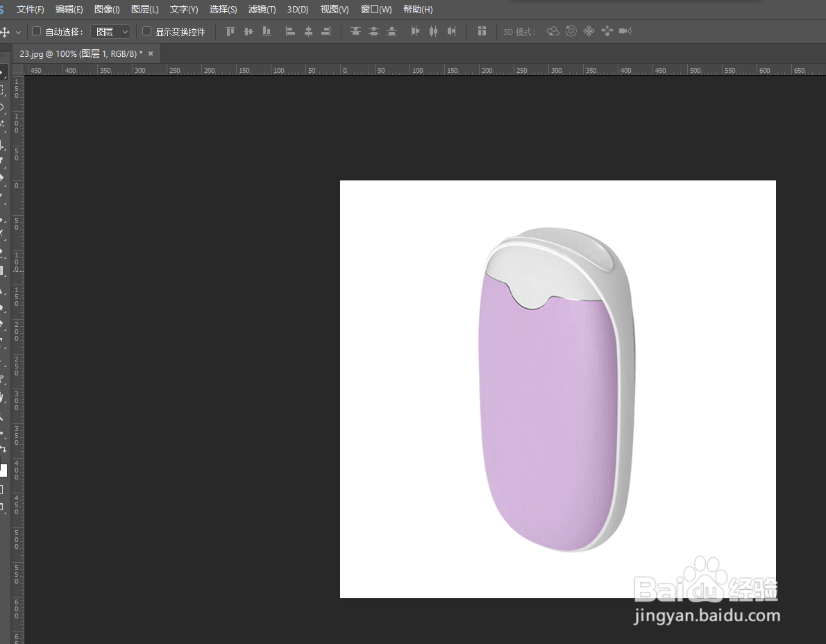Open the 滤镜(T) menu

pyautogui.click(x=262, y=10)
